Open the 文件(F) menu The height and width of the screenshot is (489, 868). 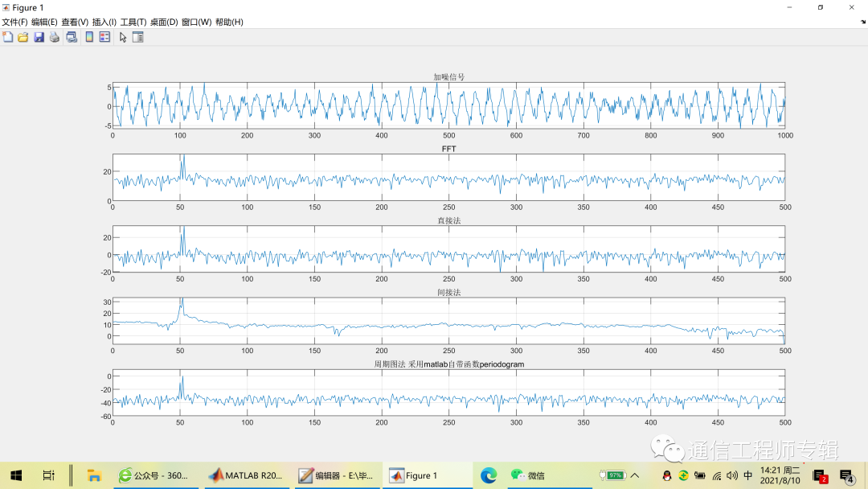click(14, 23)
